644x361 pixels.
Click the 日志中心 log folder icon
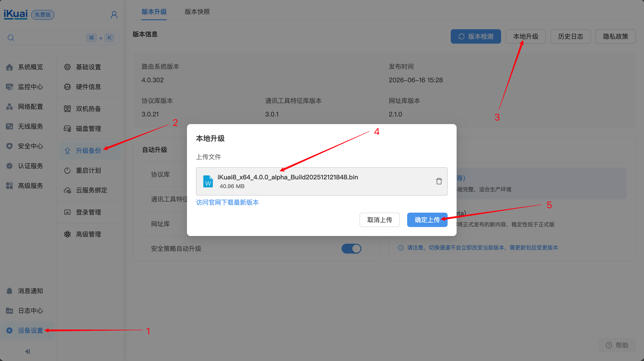(x=9, y=311)
